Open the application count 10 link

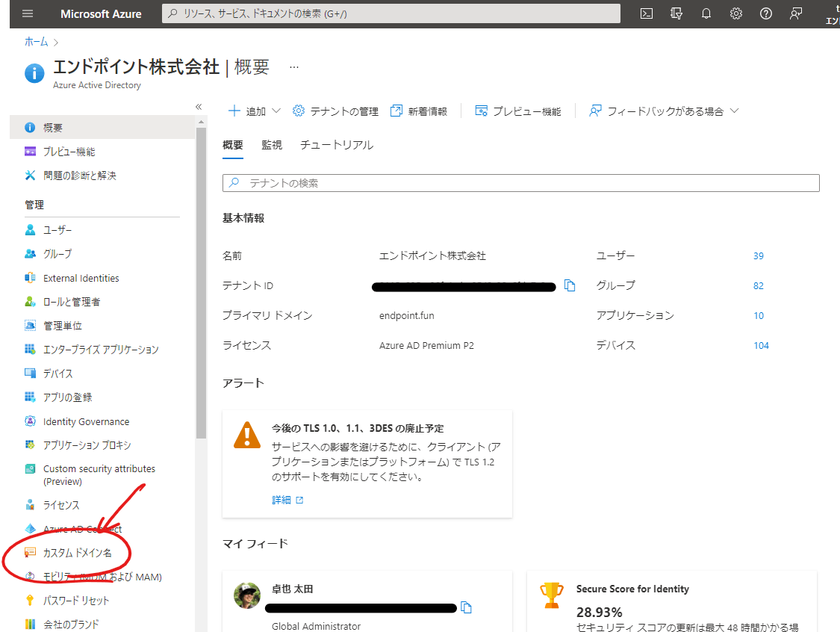click(x=759, y=316)
